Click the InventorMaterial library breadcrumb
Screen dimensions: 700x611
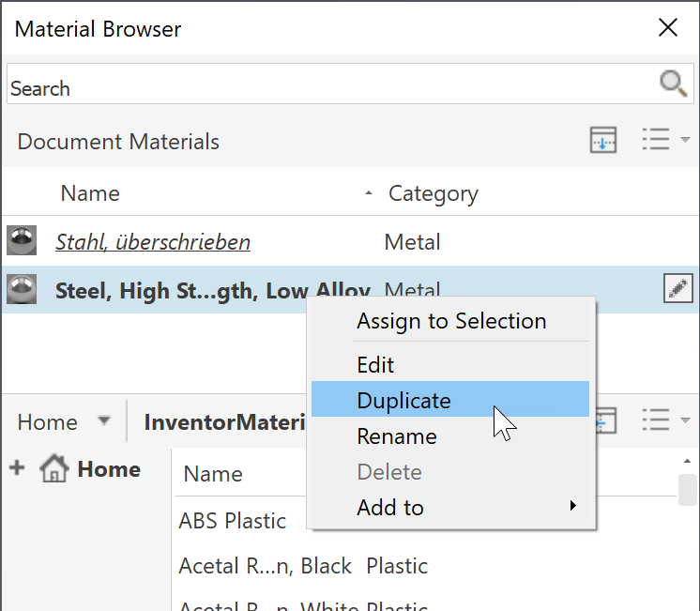click(x=224, y=422)
